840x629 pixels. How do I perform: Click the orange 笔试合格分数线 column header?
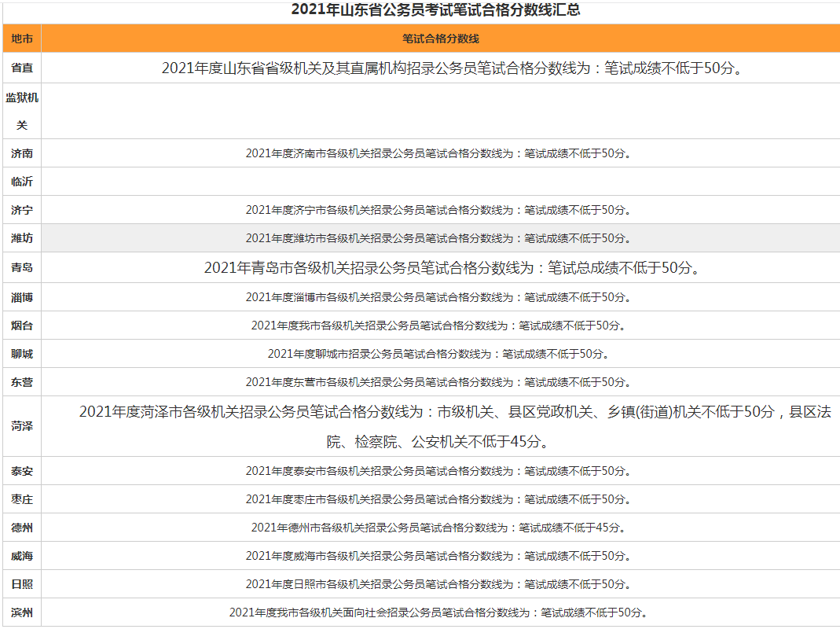tap(440, 39)
